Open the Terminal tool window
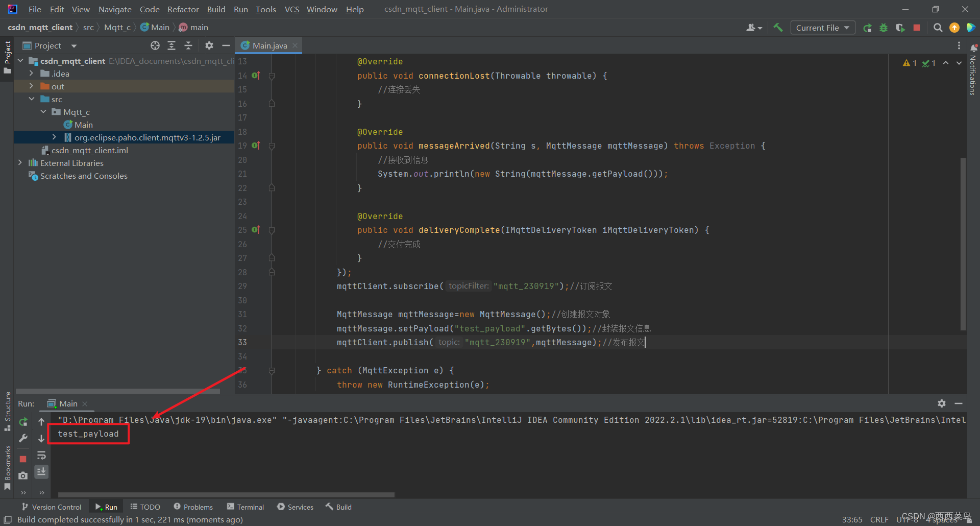Viewport: 980px width, 526px height. tap(246, 507)
